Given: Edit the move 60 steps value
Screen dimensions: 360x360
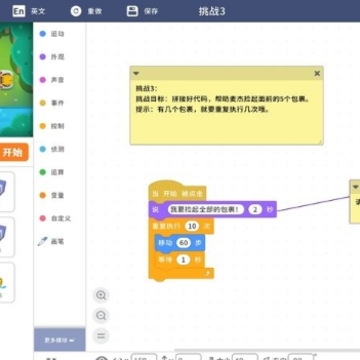Looking at the screenshot, I should pyautogui.click(x=184, y=243).
